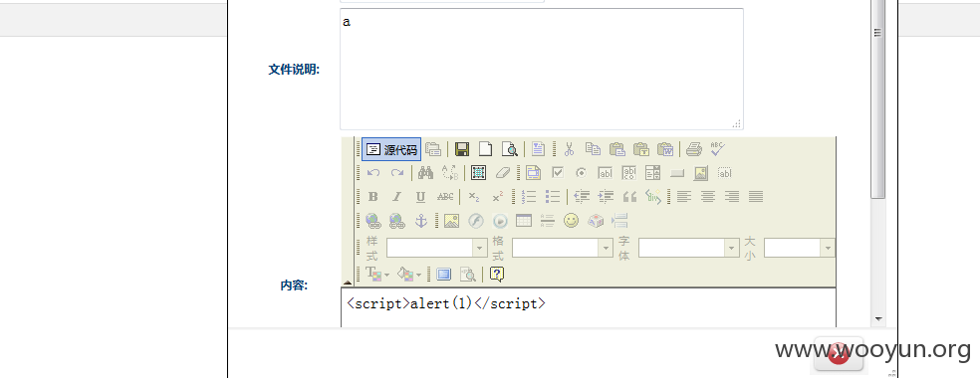Image resolution: width=980 pixels, height=378 pixels.
Task: Insert a horizontal line icon
Action: (548, 220)
